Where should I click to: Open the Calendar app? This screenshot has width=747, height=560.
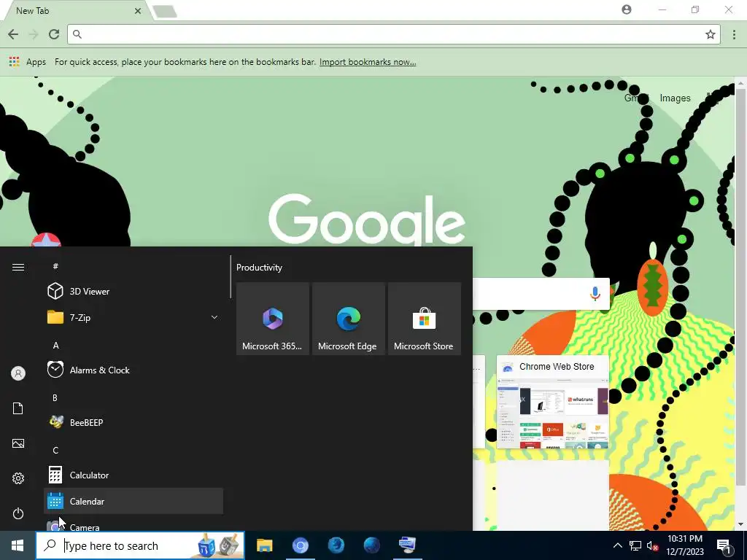pos(133,501)
